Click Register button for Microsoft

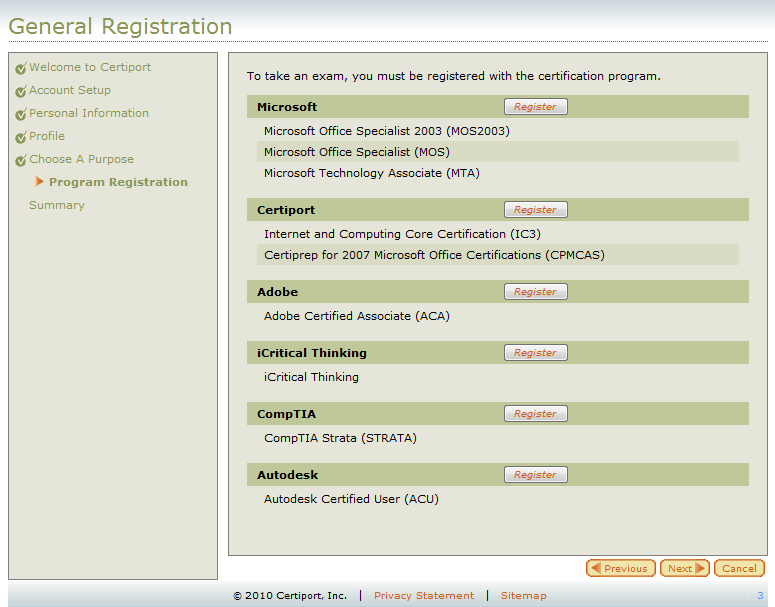click(536, 106)
